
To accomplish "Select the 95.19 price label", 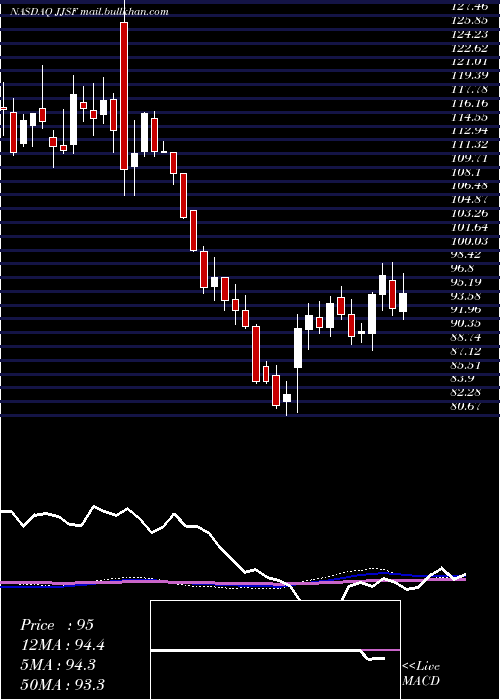I will coord(466,283).
